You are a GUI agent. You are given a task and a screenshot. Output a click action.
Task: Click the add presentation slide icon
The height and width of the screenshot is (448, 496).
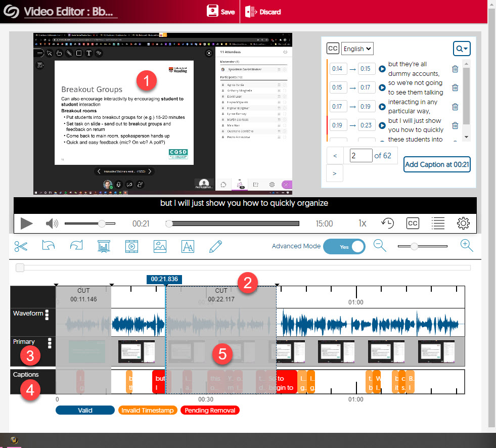(x=104, y=246)
